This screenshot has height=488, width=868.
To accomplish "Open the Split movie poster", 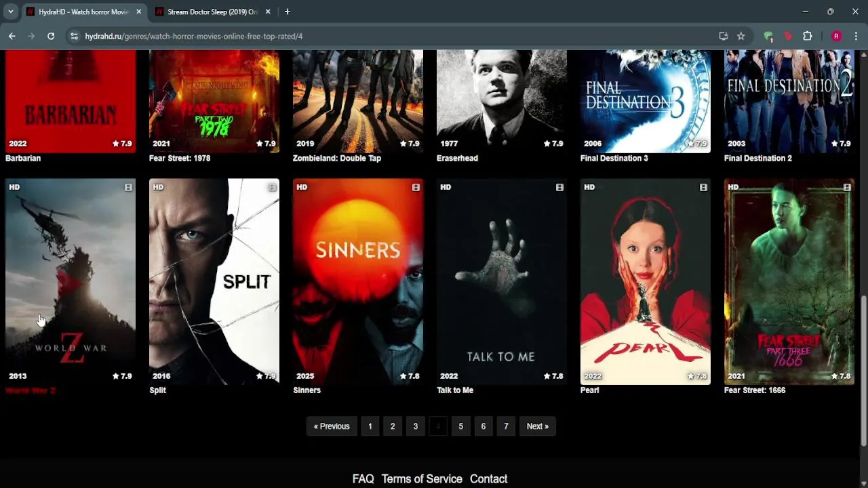I will point(214,282).
